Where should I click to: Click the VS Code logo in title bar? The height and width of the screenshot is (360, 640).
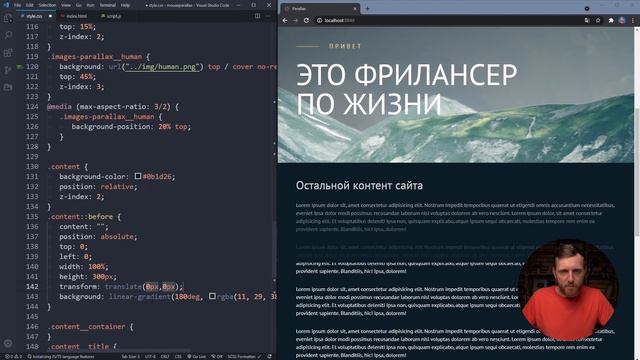(x=6, y=5)
